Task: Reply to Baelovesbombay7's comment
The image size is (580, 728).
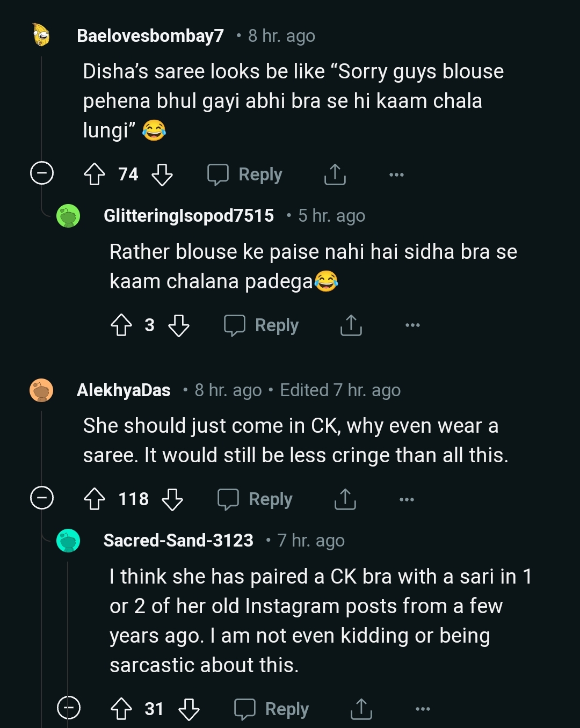Action: (245, 174)
